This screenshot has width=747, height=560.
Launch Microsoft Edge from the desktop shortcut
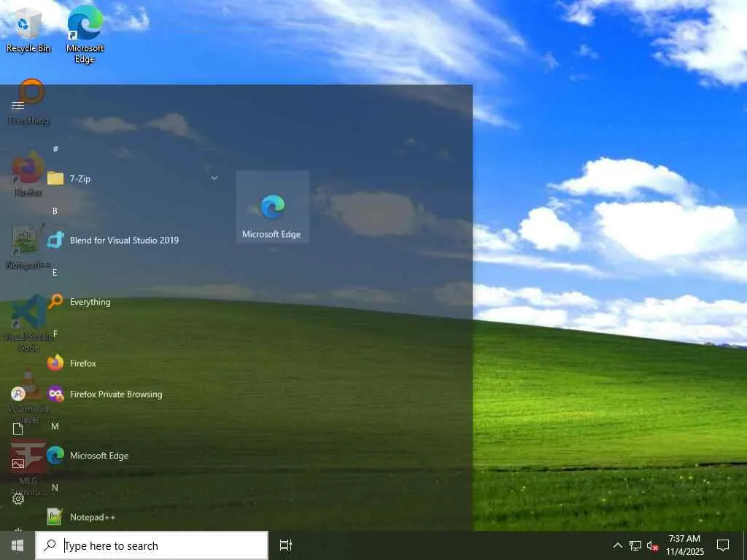tap(85, 34)
